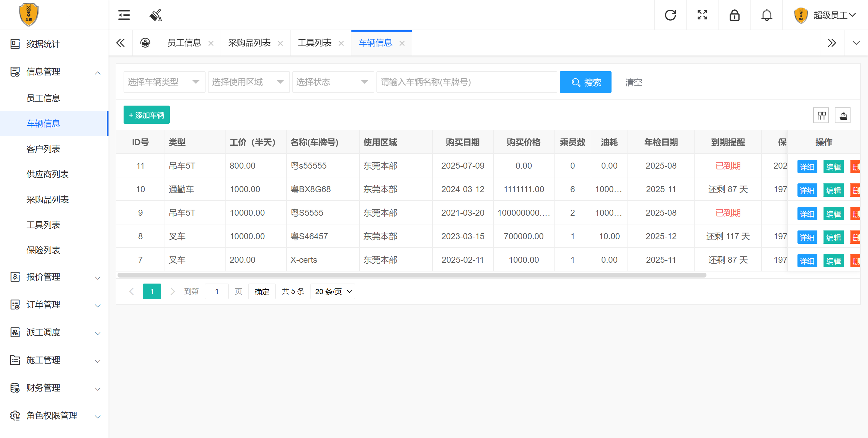Open the column filter grid icon
This screenshot has width=868, height=438.
821,116
